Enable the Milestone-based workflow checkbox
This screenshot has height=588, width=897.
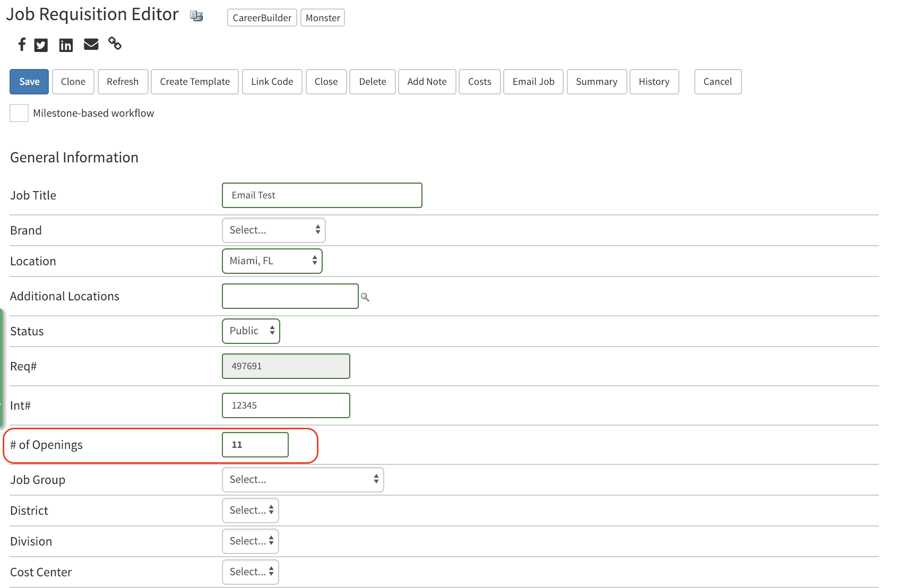[x=19, y=113]
